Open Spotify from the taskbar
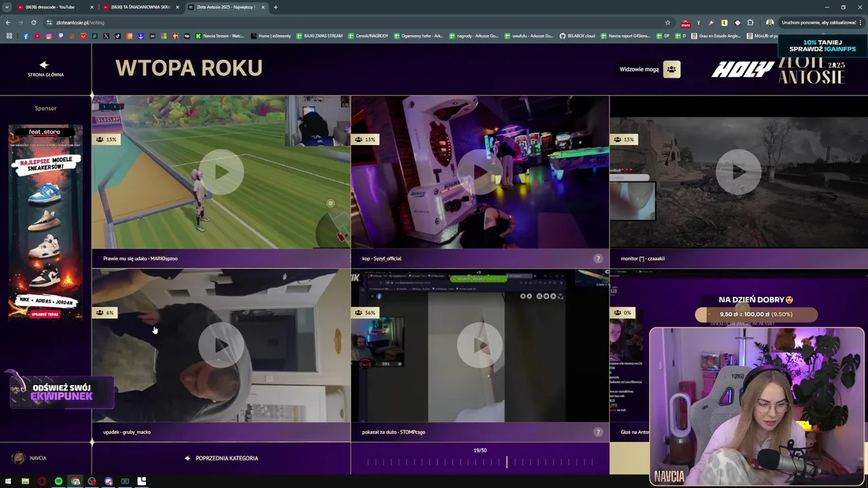868x488 pixels. pyautogui.click(x=58, y=481)
